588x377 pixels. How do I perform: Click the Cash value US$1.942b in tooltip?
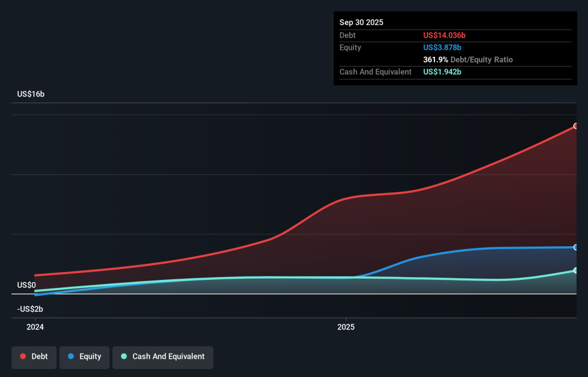(442, 72)
